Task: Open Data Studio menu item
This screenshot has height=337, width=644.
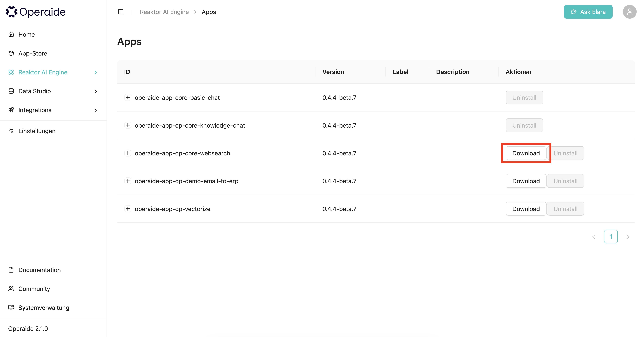Action: [53, 91]
